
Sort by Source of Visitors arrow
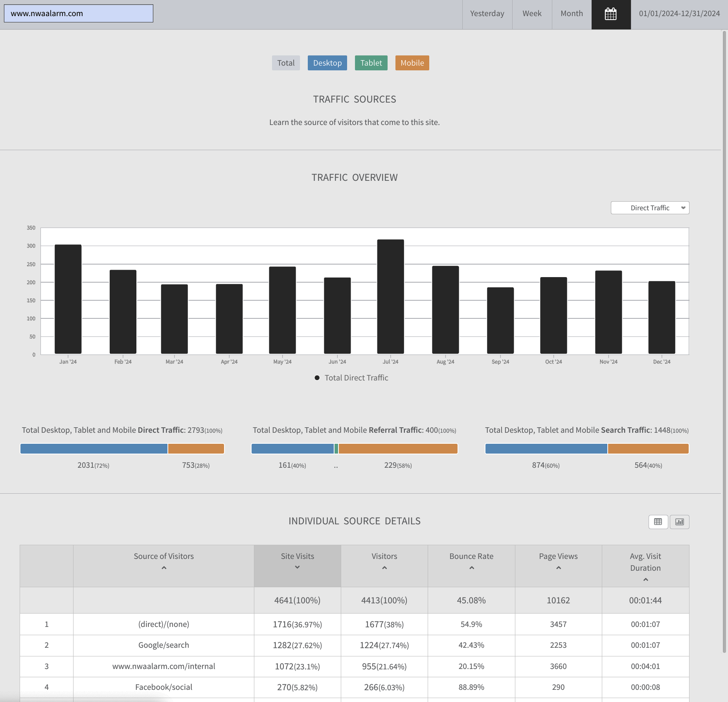(164, 568)
